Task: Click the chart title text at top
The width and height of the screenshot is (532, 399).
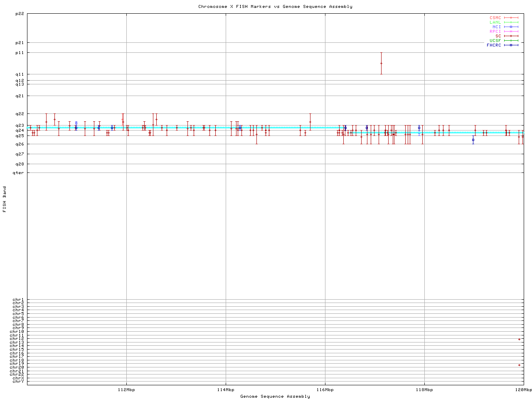Action: tap(275, 7)
